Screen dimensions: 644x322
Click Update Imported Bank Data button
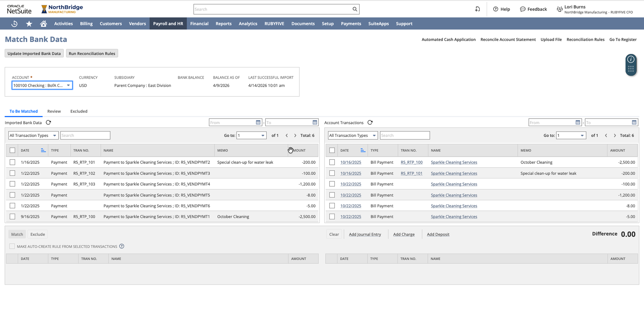(x=34, y=54)
